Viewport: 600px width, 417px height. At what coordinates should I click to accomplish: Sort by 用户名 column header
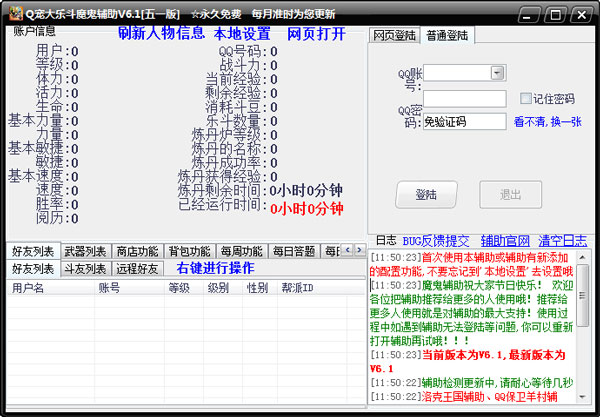click(x=51, y=288)
